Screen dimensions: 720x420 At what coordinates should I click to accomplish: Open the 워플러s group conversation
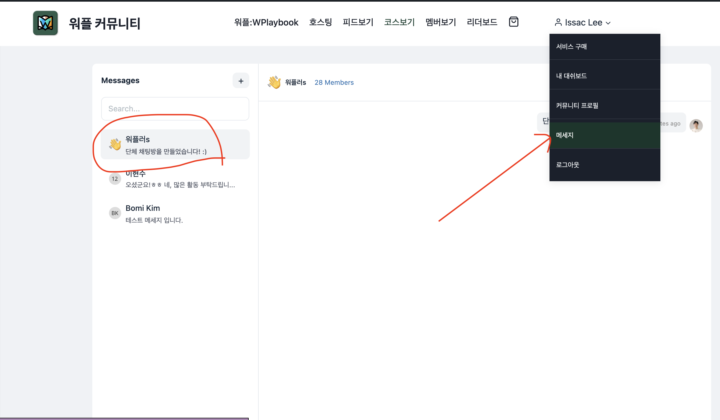coord(175,145)
